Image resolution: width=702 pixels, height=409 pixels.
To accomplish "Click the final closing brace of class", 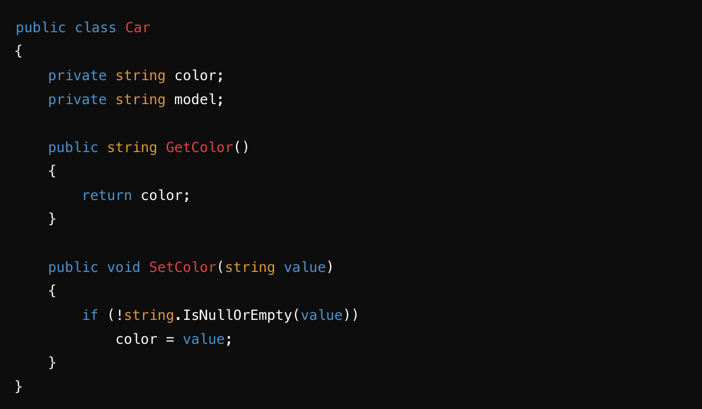I will tap(18, 386).
